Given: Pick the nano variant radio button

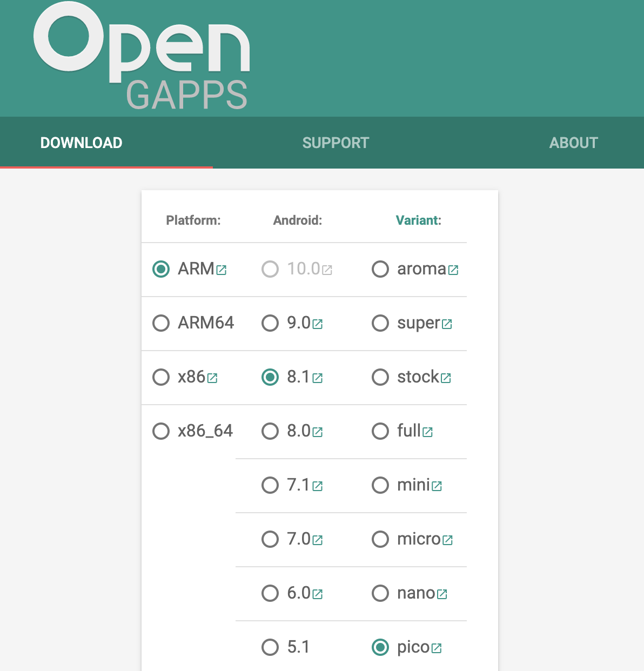Looking at the screenshot, I should 380,593.
